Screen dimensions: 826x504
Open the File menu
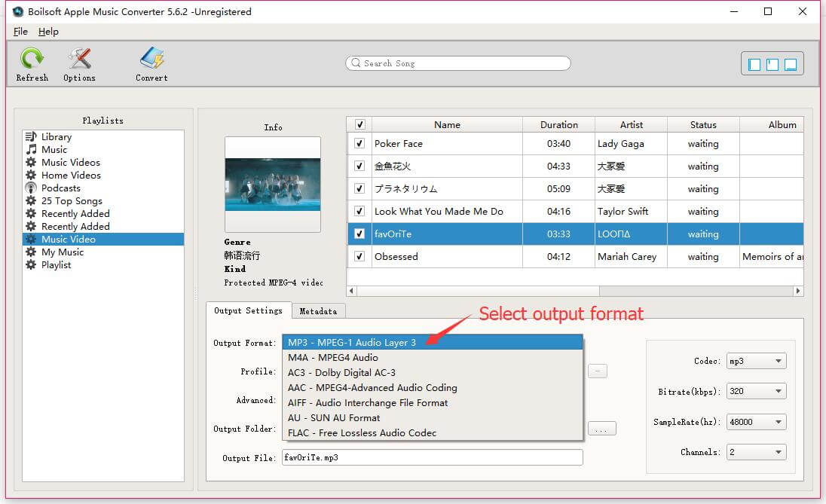(x=20, y=32)
